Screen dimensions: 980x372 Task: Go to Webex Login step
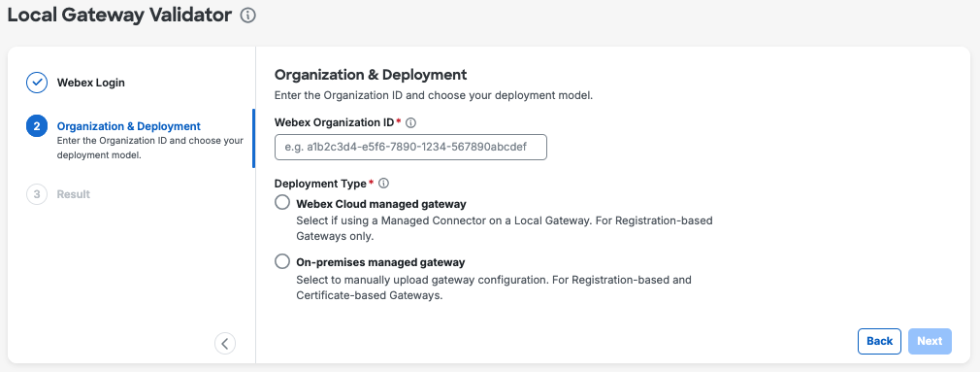pyautogui.click(x=90, y=83)
